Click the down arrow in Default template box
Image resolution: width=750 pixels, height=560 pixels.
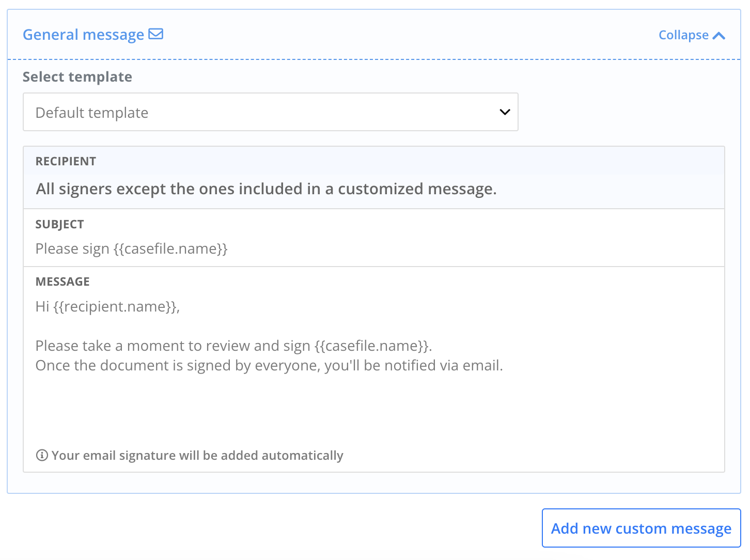pos(505,112)
